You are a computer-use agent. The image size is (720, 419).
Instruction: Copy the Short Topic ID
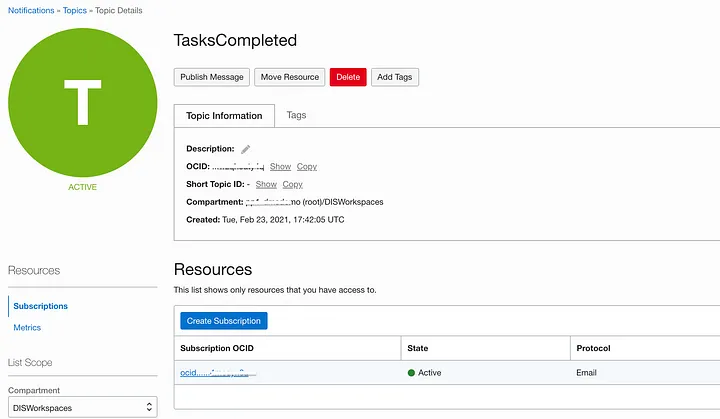(x=292, y=184)
